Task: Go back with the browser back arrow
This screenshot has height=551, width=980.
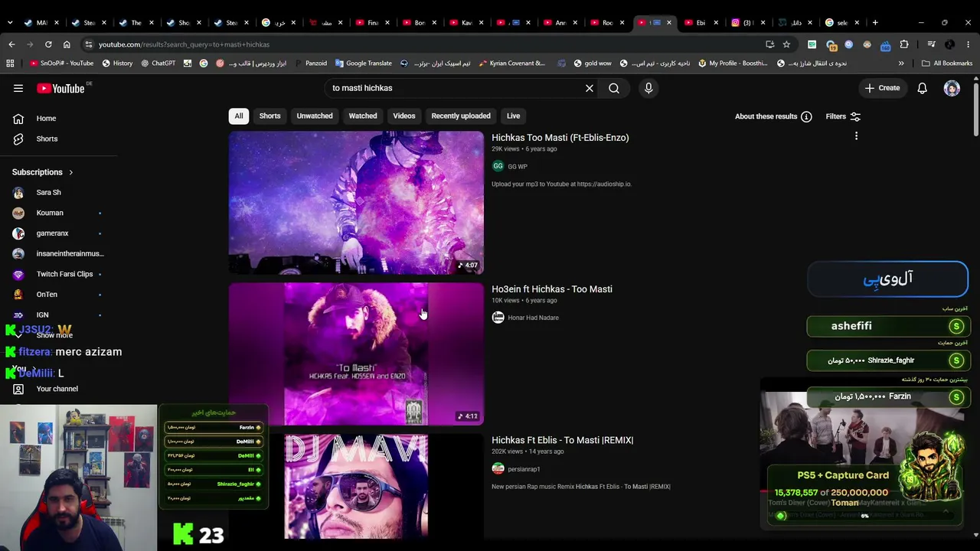Action: click(11, 44)
